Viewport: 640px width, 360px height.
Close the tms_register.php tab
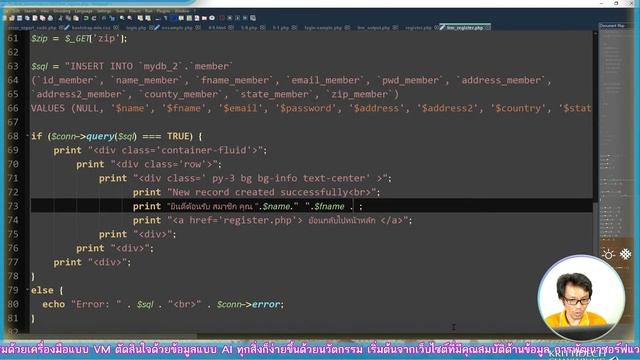tap(487, 27)
